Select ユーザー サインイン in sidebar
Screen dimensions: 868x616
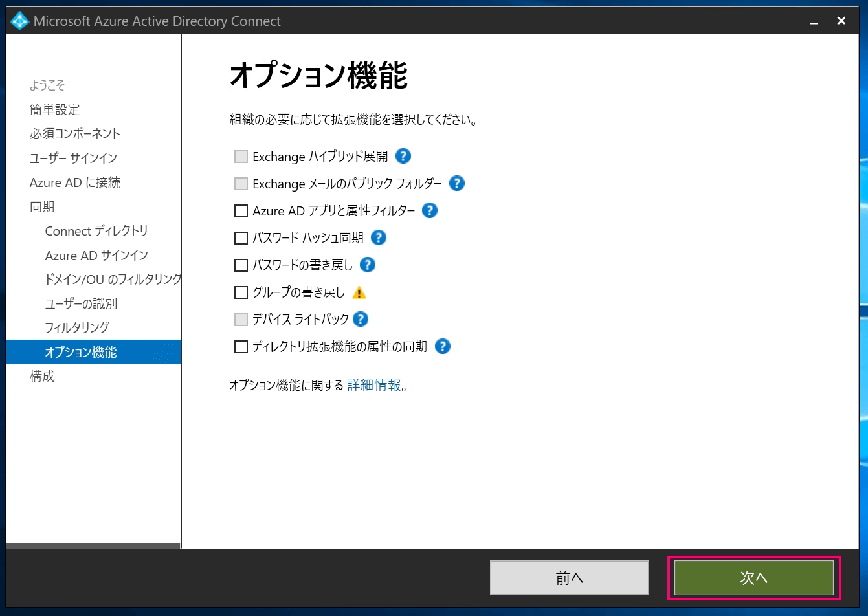click(73, 158)
